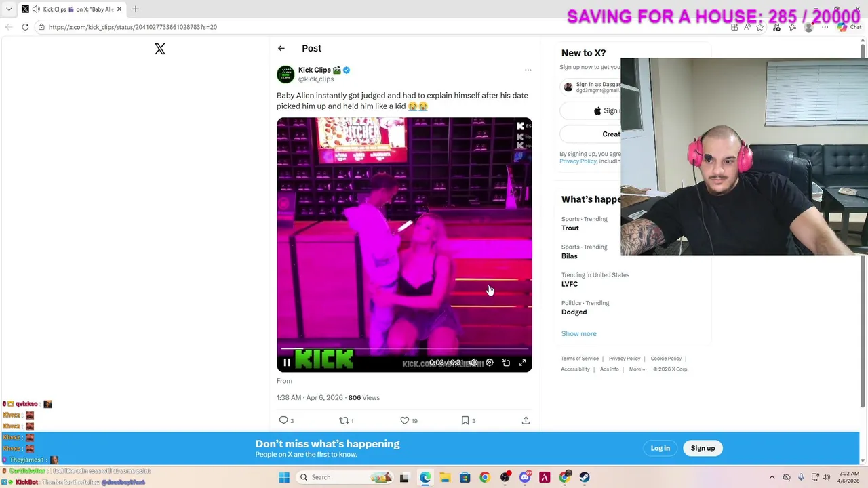Open the footer Privacy Policy link
Image resolution: width=868 pixels, height=488 pixels.
pyautogui.click(x=625, y=359)
